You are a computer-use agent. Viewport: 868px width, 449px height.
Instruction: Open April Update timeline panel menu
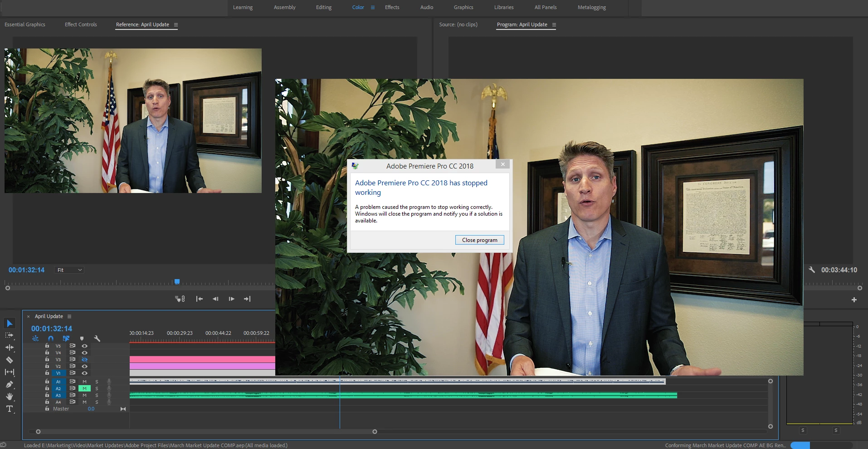click(x=69, y=316)
